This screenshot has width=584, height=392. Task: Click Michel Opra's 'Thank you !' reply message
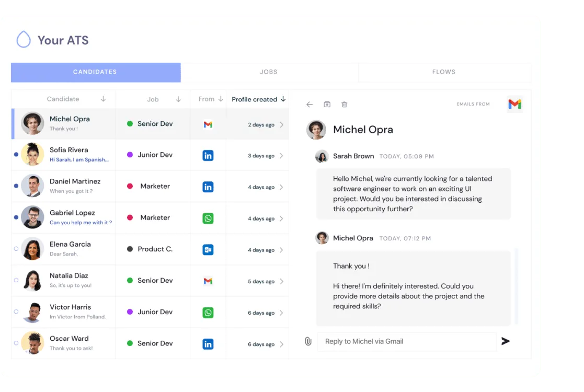pyautogui.click(x=414, y=288)
